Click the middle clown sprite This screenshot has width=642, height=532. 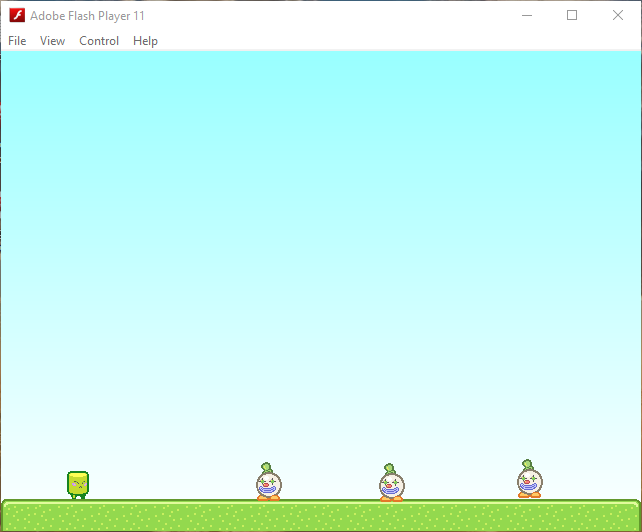click(391, 482)
